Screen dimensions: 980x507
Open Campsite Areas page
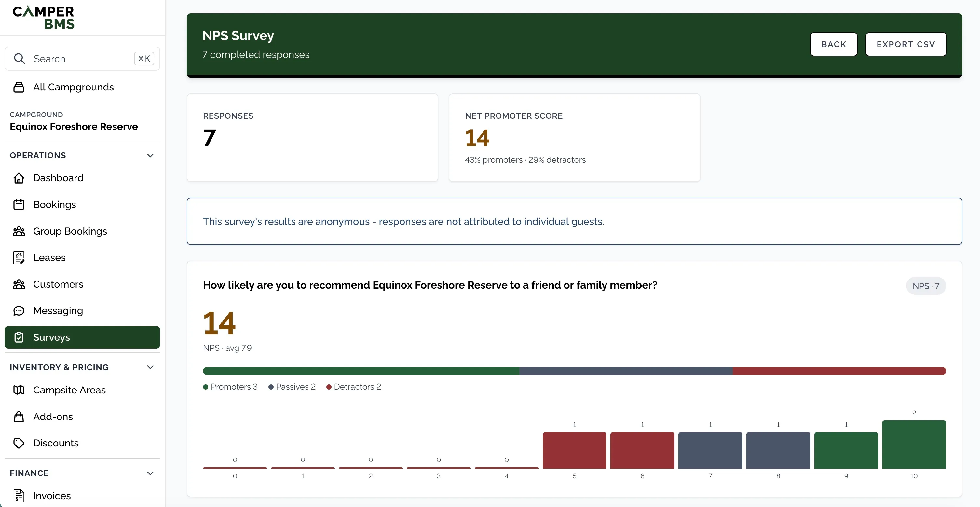[82, 390]
